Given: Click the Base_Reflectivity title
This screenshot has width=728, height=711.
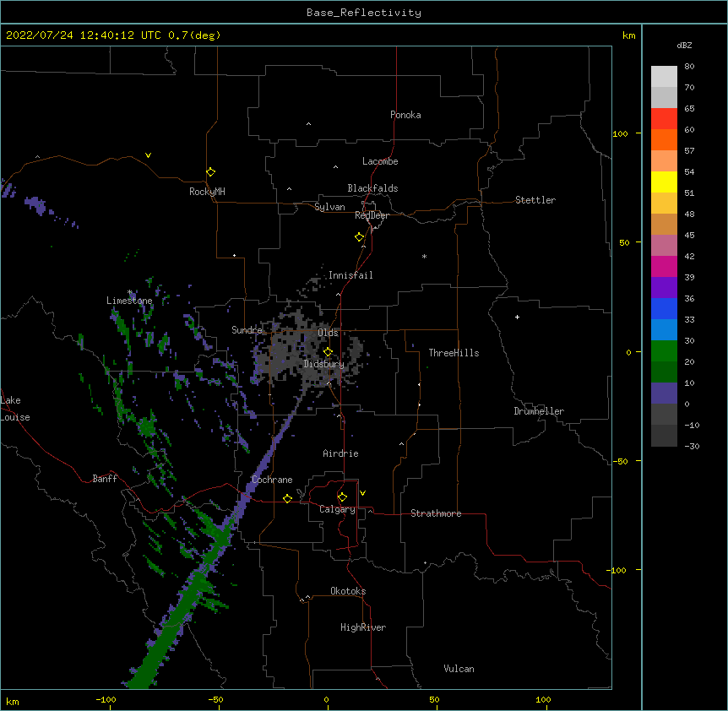Looking at the screenshot, I should (364, 13).
